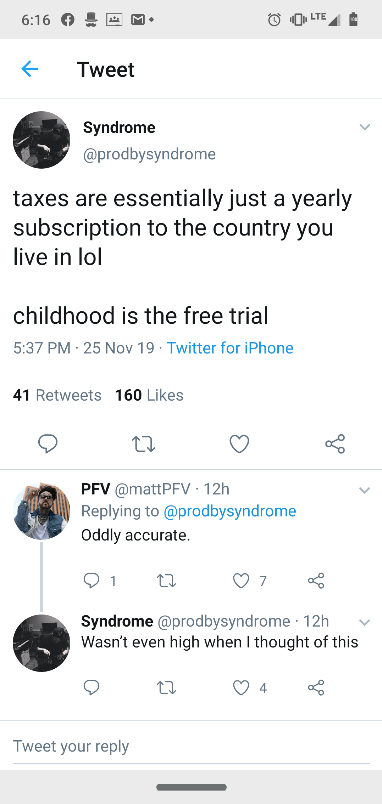Retweet PFV's 'Oddly accurate' reply
The width and height of the screenshot is (382, 804).
tap(165, 580)
